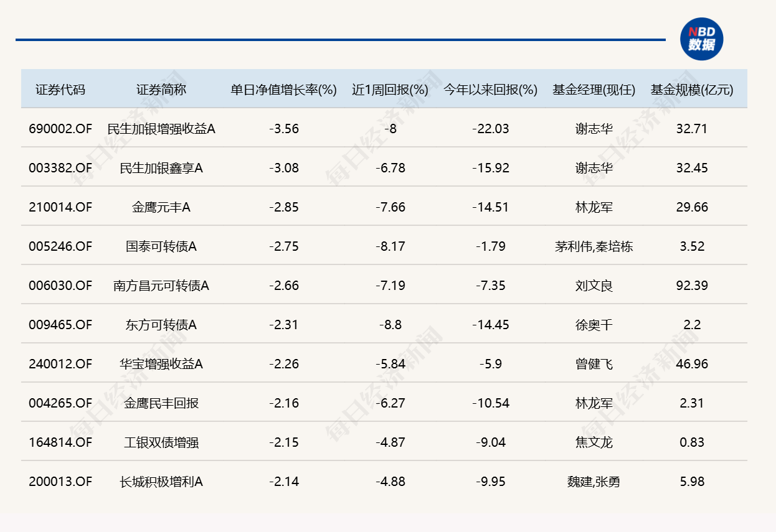Click weekly return -4.88
Image resolution: width=776 pixels, height=532 pixels.
click(x=390, y=482)
